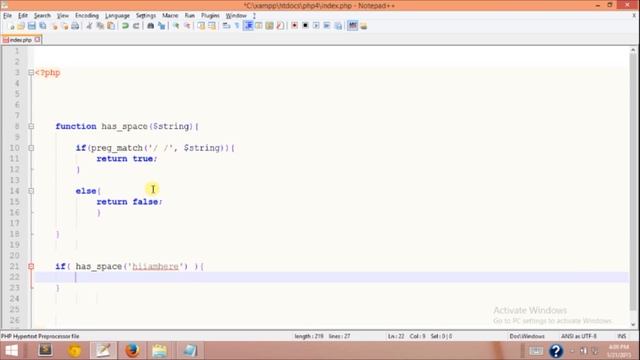Open the user defined language dialog icon
This screenshot has height=360, width=640.
(x=258, y=26)
